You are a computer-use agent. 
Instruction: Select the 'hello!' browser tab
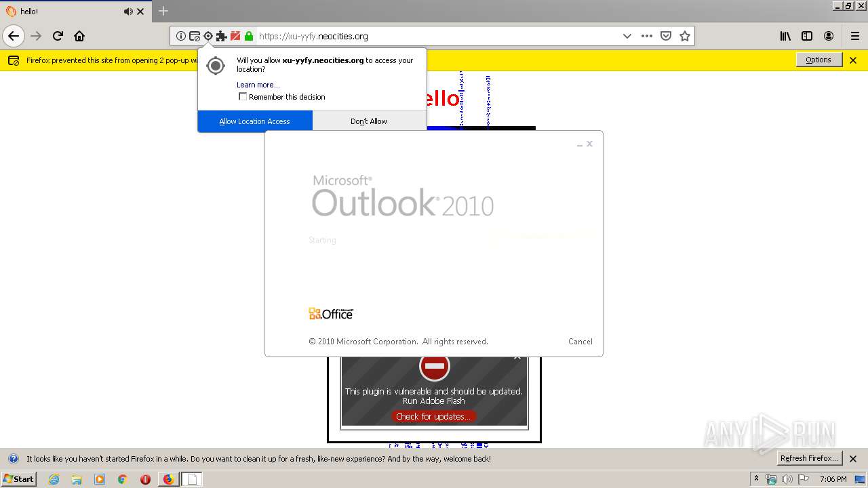pyautogui.click(x=75, y=12)
